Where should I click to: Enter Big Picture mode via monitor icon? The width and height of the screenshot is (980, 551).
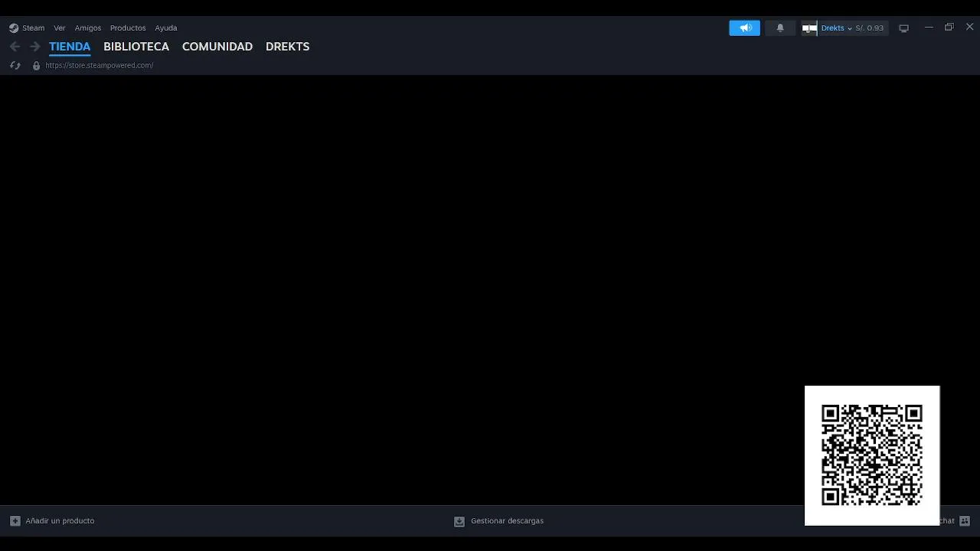click(903, 28)
